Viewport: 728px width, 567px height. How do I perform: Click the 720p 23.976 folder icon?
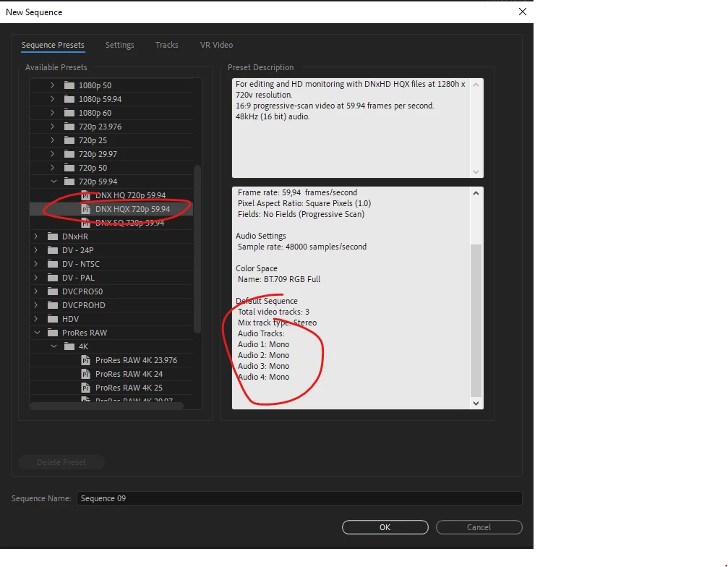click(x=69, y=127)
